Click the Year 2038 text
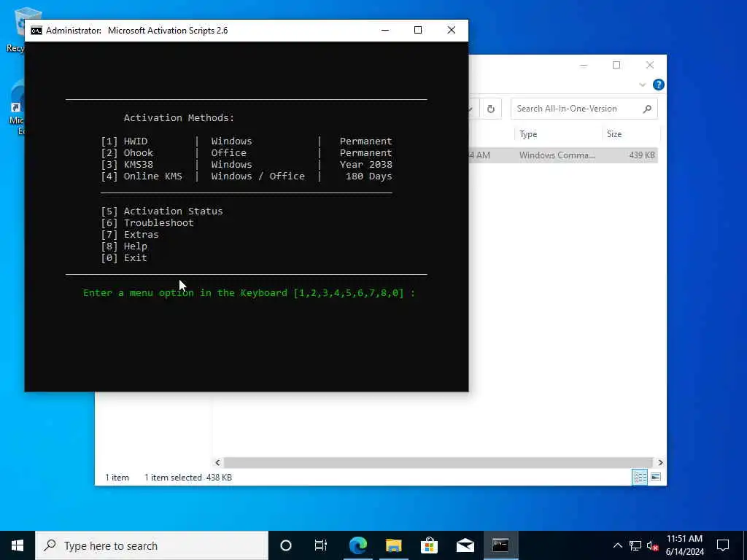 [x=366, y=165]
